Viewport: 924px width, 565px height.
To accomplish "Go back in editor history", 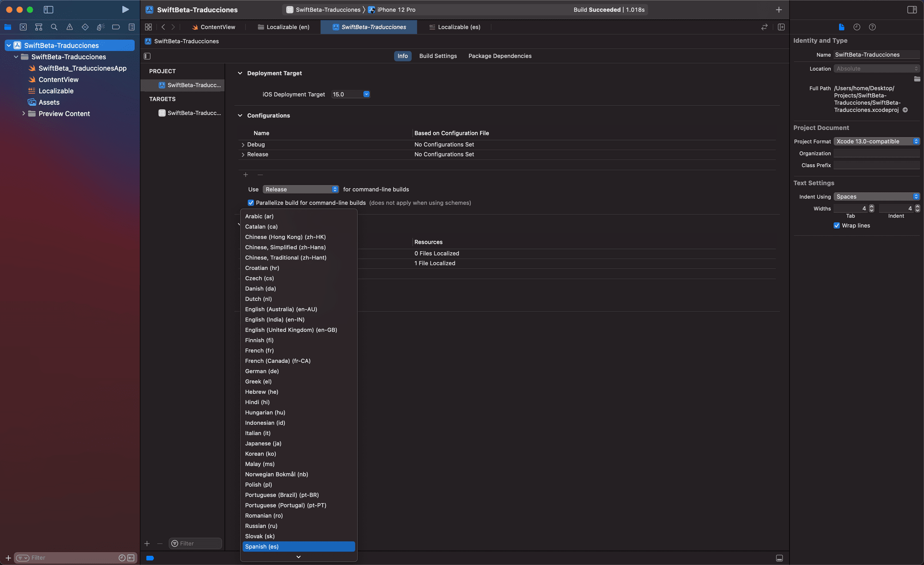I will point(163,27).
